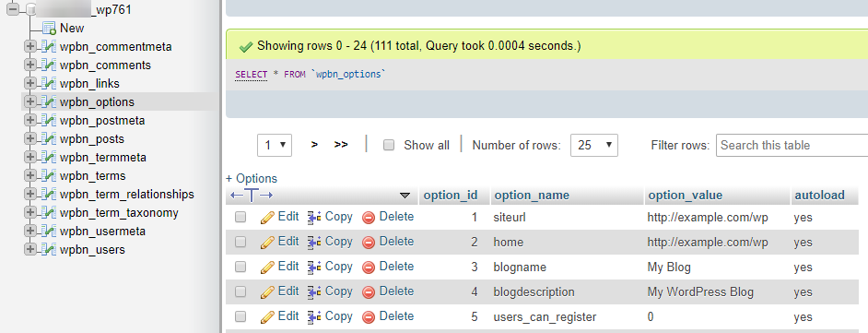Image resolution: width=868 pixels, height=333 pixels.
Task: Click the red Delete icon for siteurl row
Action: pyautogui.click(x=369, y=218)
